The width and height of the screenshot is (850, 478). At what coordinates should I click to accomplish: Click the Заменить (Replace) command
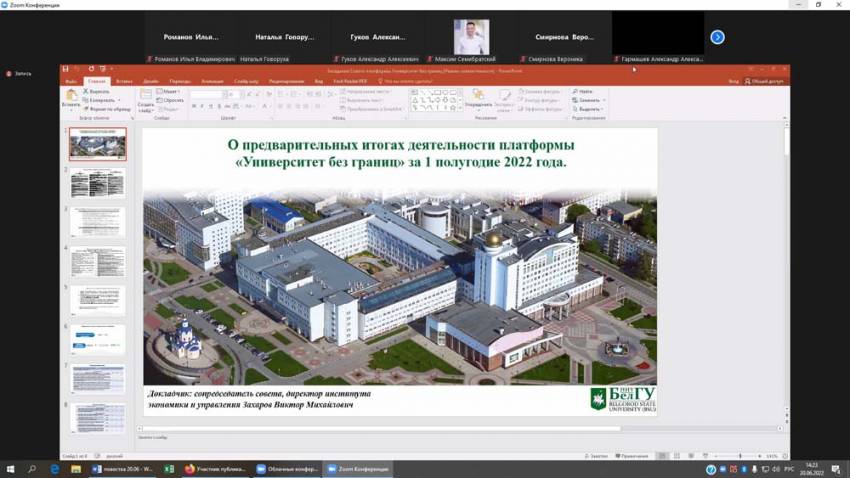[x=588, y=100]
